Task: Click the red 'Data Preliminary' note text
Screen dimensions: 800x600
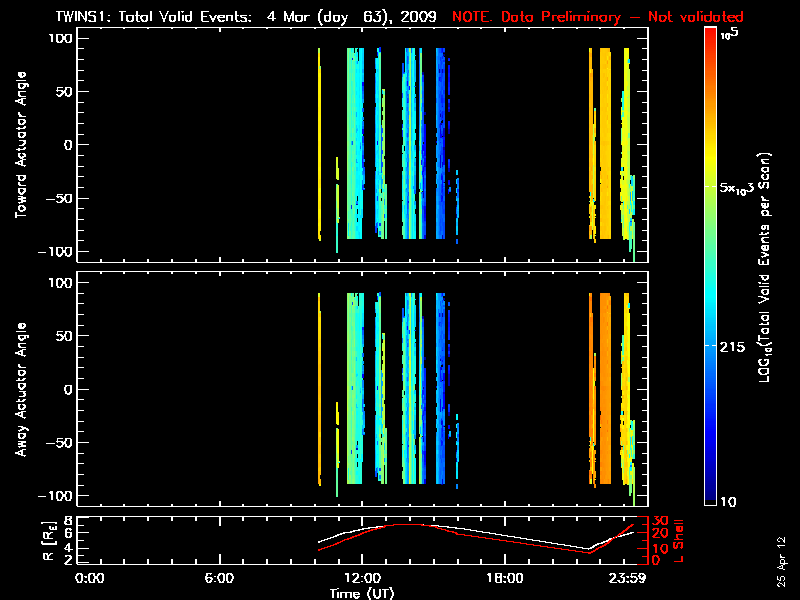Action: pos(598,17)
